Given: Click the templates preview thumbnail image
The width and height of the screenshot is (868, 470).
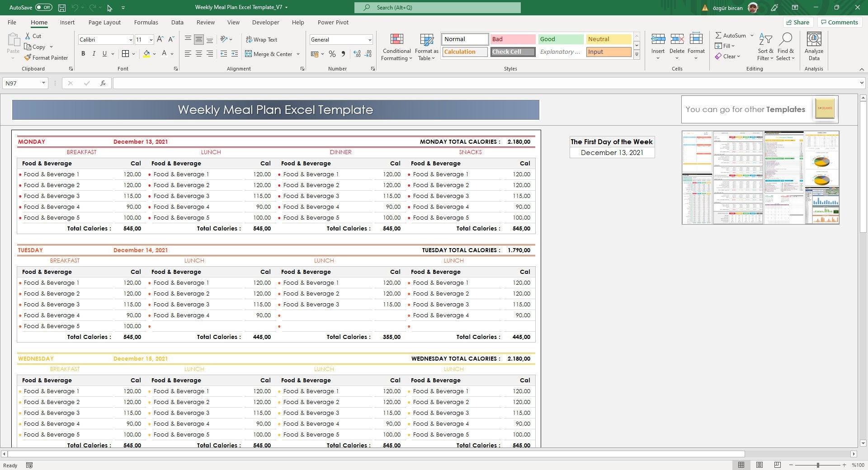Looking at the screenshot, I should click(760, 178).
